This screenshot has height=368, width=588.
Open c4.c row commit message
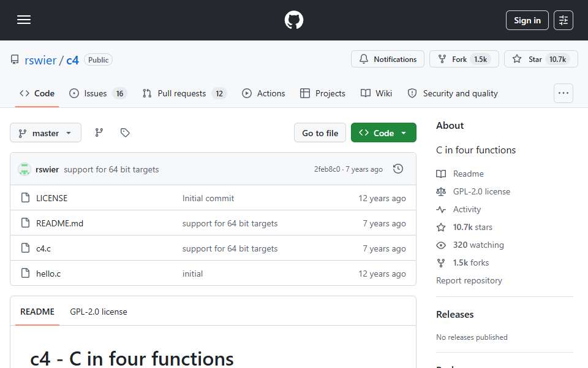coord(230,248)
